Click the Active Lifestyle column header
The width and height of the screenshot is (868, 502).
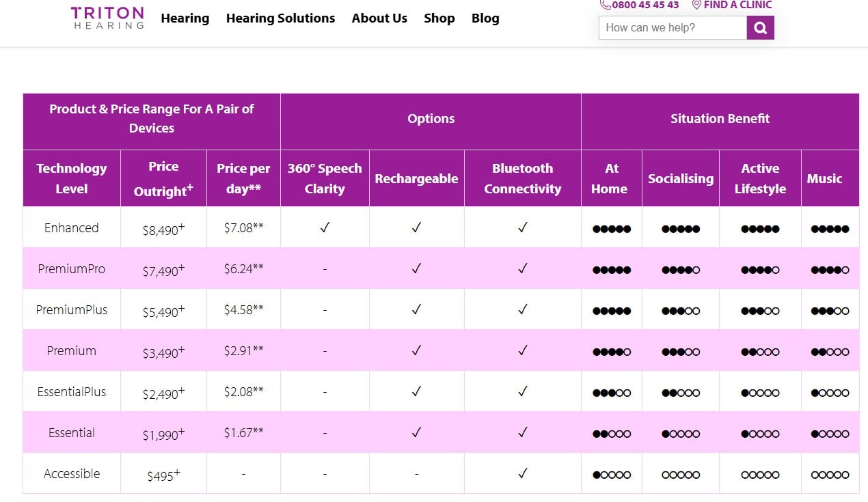tap(760, 178)
